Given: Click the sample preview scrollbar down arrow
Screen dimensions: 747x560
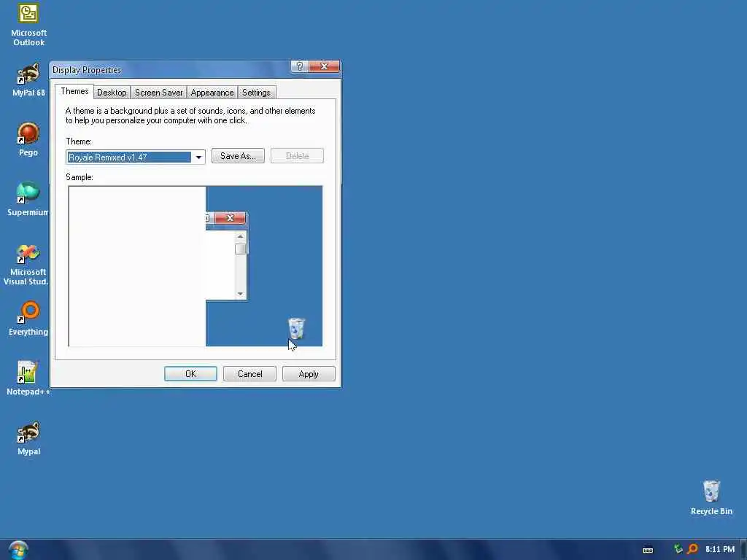Looking at the screenshot, I should click(240, 294).
